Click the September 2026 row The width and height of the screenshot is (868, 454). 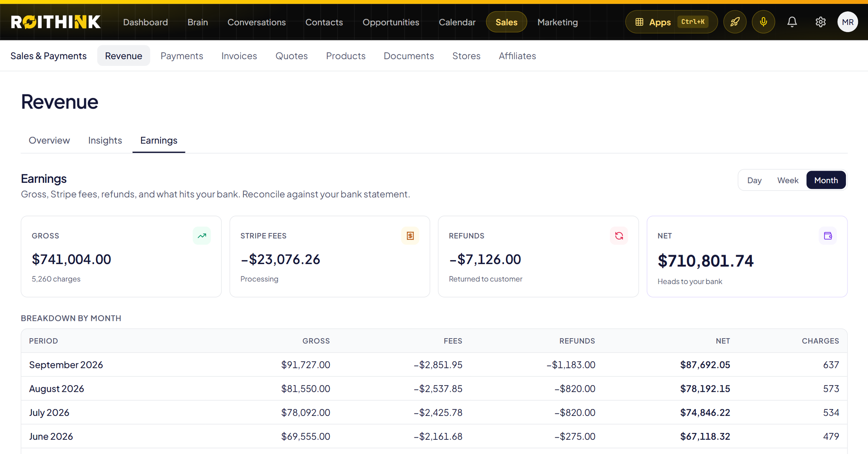[434, 365]
